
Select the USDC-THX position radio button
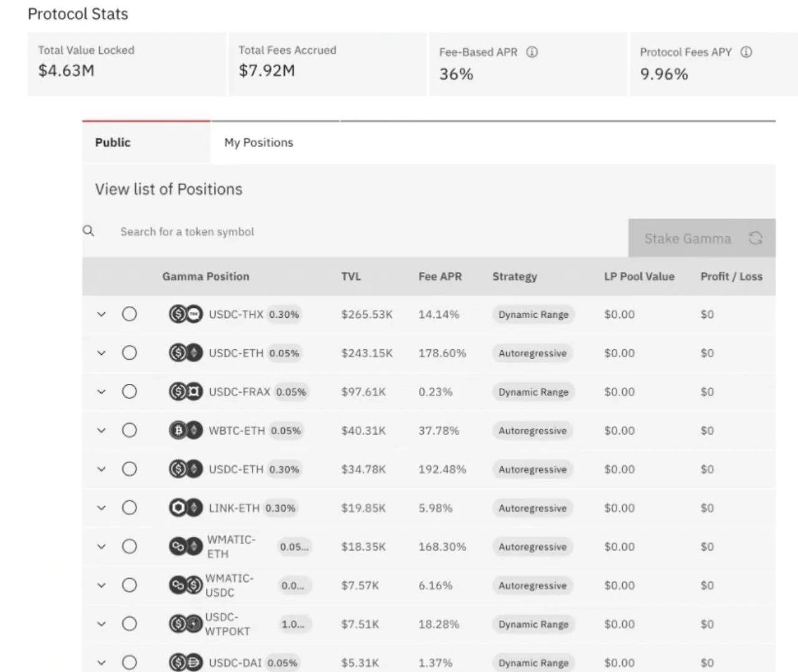(130, 314)
